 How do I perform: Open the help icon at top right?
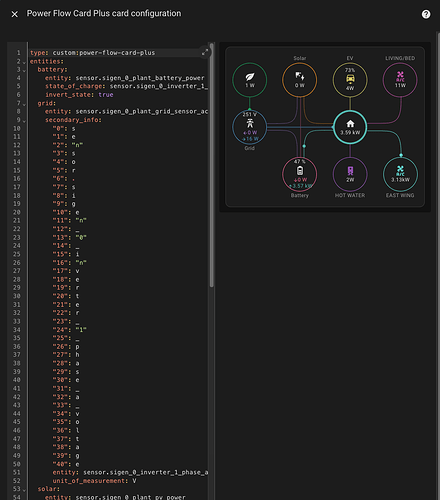426,14
